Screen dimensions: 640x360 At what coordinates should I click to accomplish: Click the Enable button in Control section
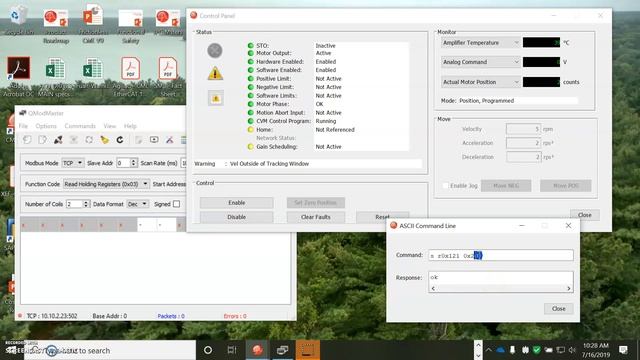coord(236,203)
